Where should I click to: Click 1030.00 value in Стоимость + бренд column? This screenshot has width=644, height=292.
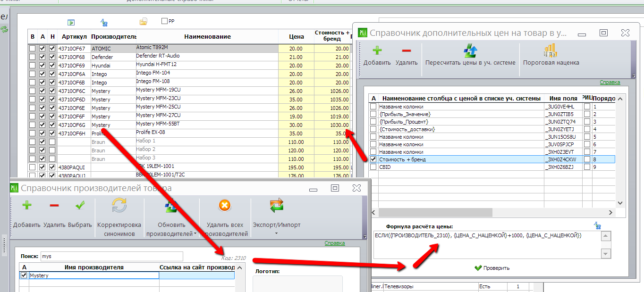click(x=332, y=125)
